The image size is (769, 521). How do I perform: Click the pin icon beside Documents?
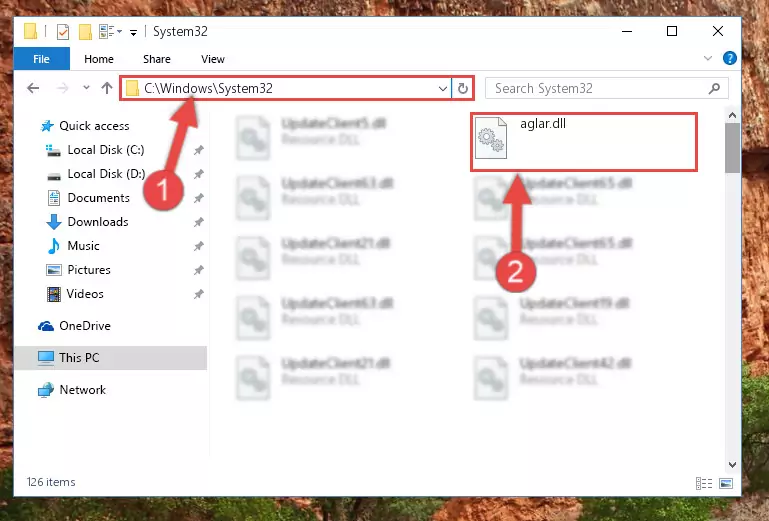(x=198, y=198)
